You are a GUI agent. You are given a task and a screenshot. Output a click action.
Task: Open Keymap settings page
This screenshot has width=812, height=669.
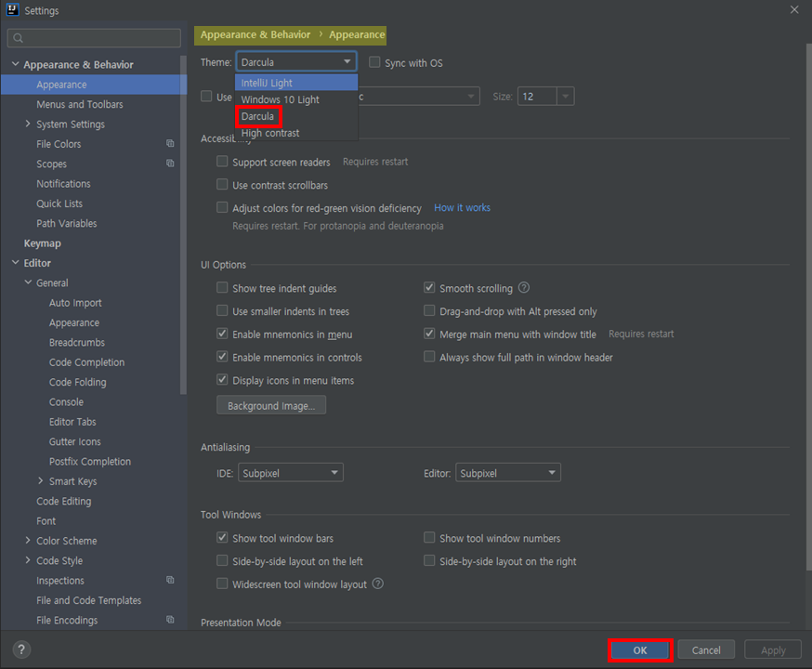coord(43,243)
